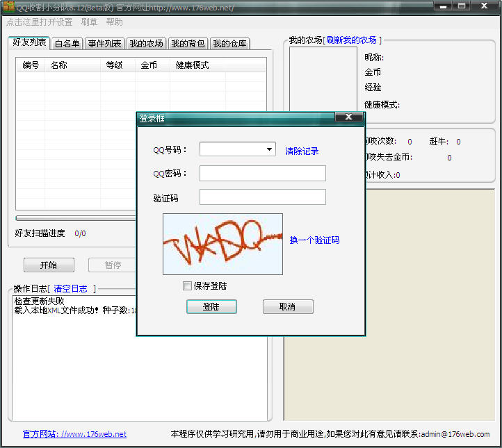
Task: Click the 经验 label in 我的农场 panel
Action: tap(373, 88)
